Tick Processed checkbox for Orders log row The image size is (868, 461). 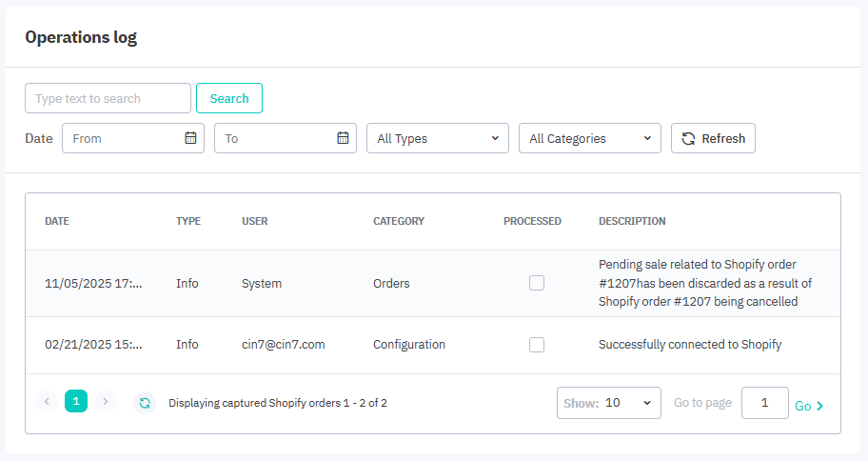(537, 283)
